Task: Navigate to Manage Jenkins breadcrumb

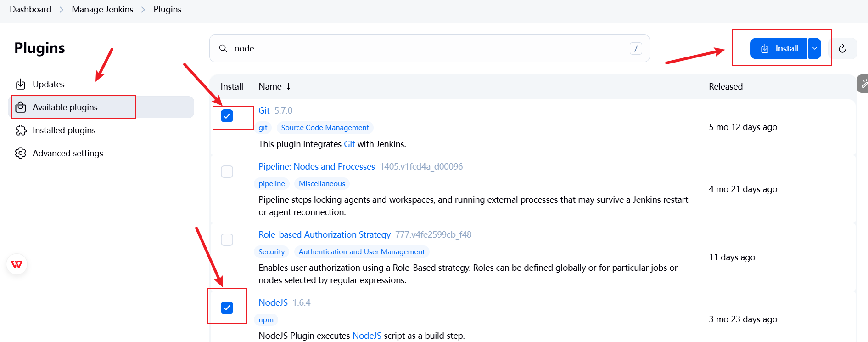Action: [102, 9]
